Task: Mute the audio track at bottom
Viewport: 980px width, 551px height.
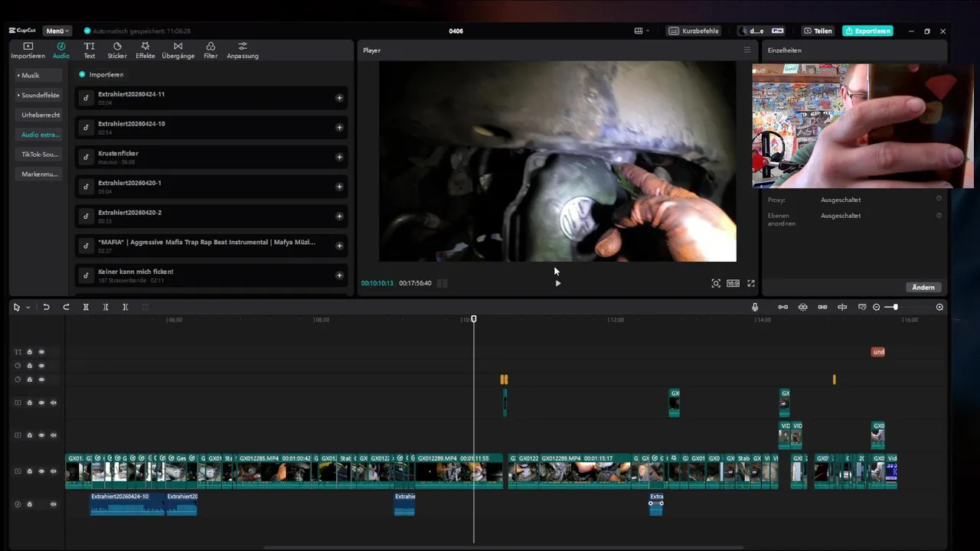Action: [53, 504]
